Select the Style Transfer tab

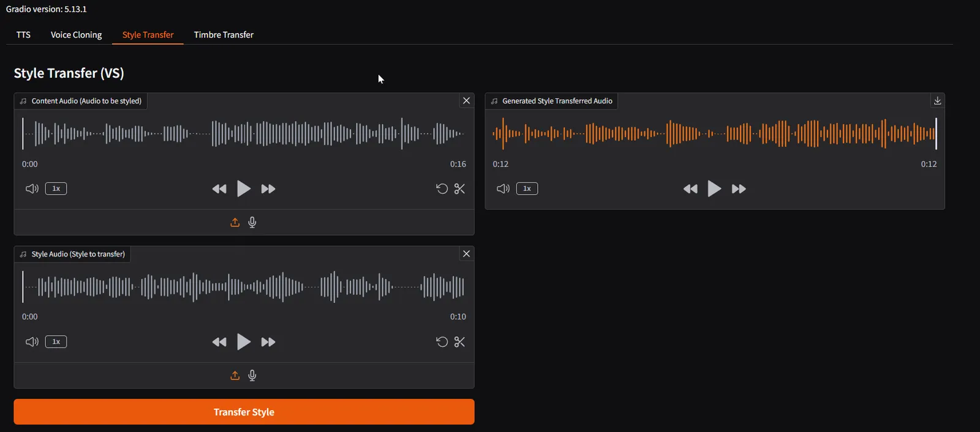pyautogui.click(x=148, y=35)
